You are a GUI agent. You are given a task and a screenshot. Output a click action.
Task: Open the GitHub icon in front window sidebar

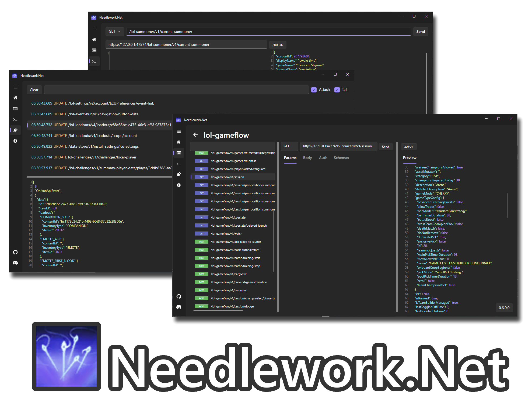tap(179, 296)
